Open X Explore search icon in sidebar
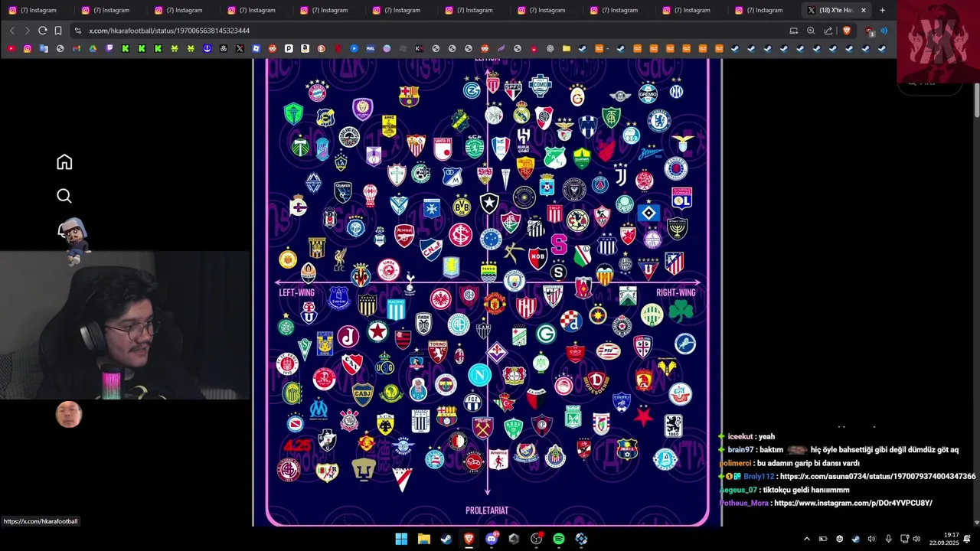The width and height of the screenshot is (980, 551). pos(64,196)
